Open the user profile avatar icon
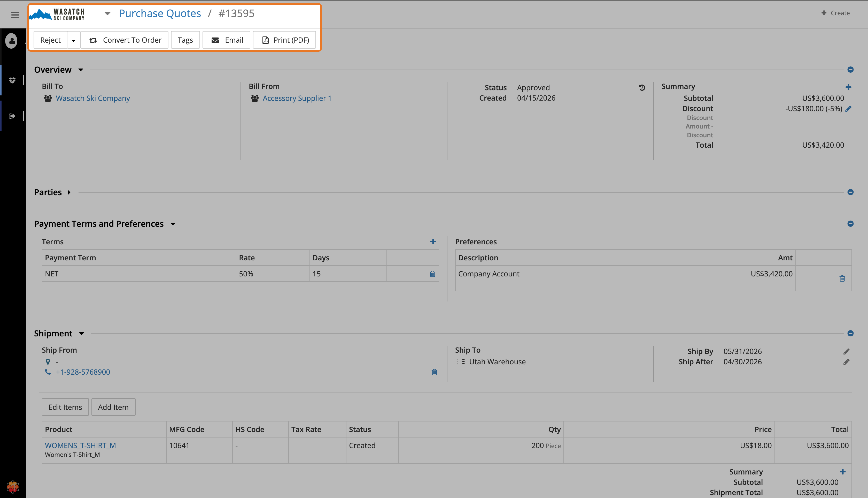 [12, 41]
